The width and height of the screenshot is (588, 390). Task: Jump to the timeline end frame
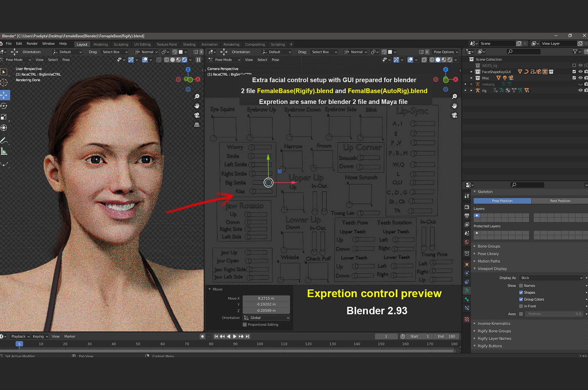click(248, 336)
